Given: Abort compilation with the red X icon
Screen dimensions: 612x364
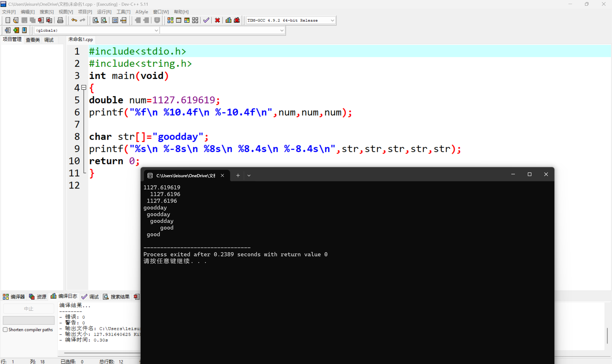Looking at the screenshot, I should pyautogui.click(x=217, y=20).
